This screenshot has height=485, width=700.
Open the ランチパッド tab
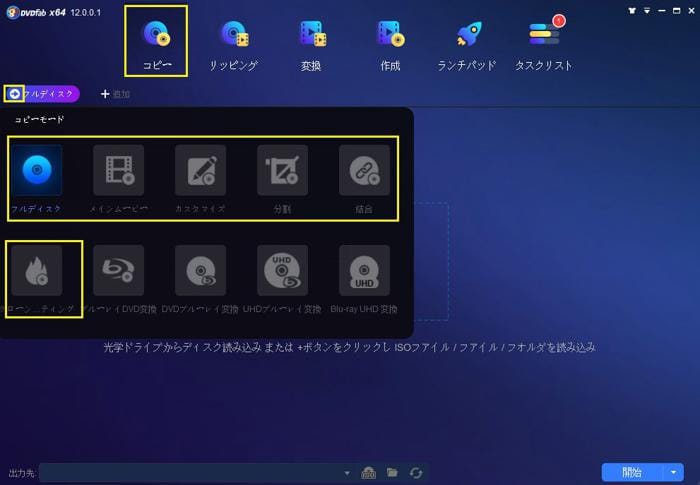point(468,45)
